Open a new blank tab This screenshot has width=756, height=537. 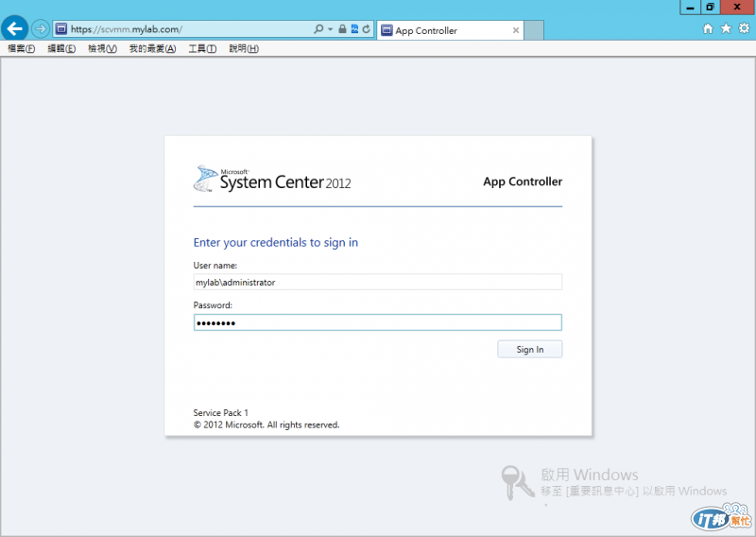[534, 30]
